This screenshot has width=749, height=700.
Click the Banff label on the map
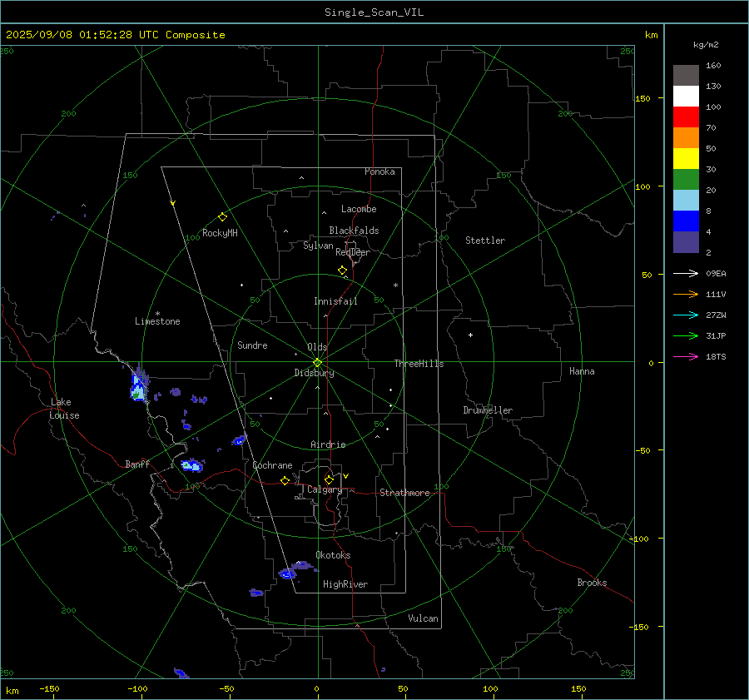[x=137, y=464]
